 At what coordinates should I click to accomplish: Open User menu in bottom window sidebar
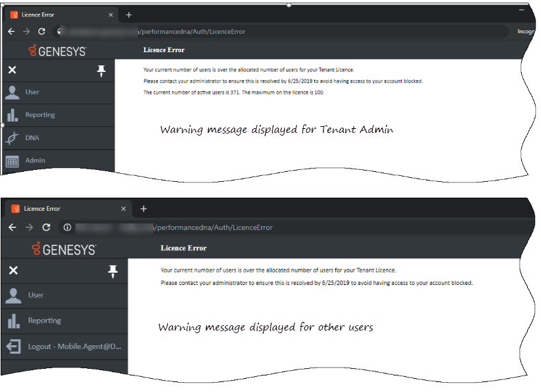tap(65, 295)
